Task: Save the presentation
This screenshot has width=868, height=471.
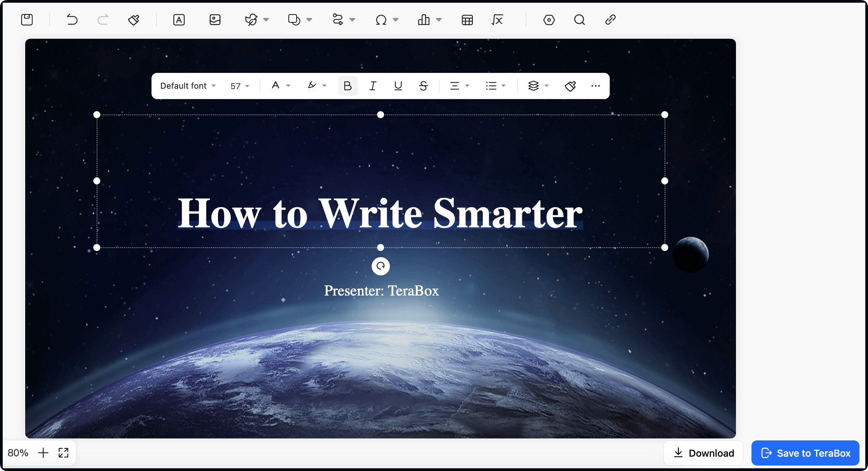Action: coord(27,19)
